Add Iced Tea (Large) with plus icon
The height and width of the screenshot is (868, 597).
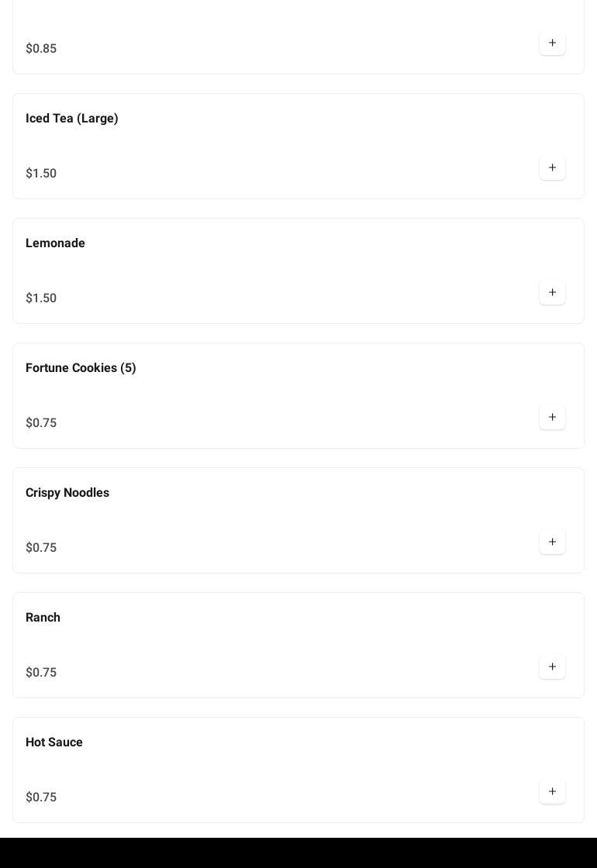552,168
